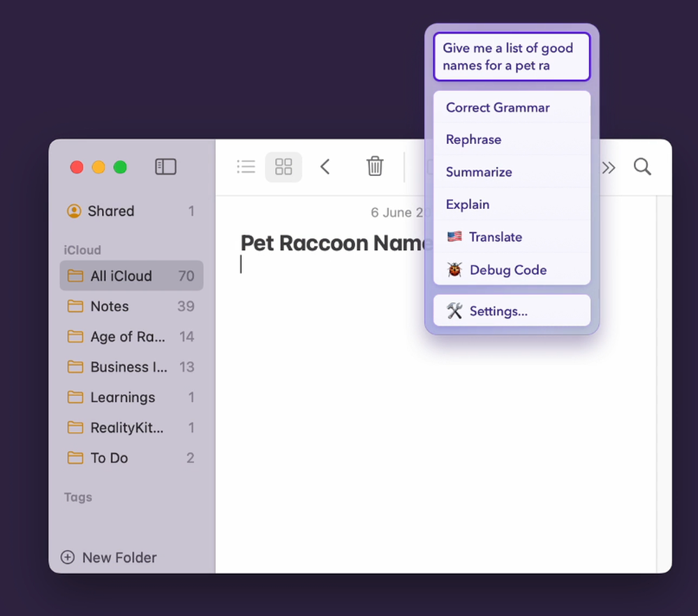Click the To Do folder icon
698x616 pixels.
click(x=75, y=457)
